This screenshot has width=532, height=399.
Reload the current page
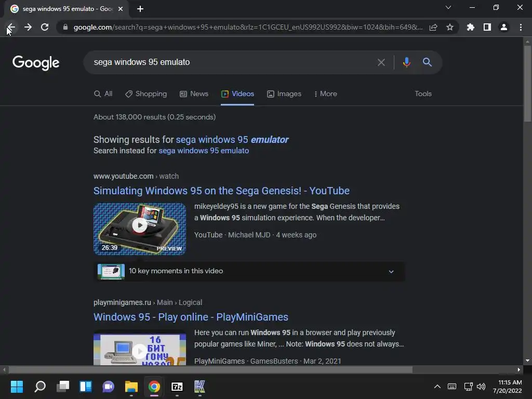(x=45, y=27)
